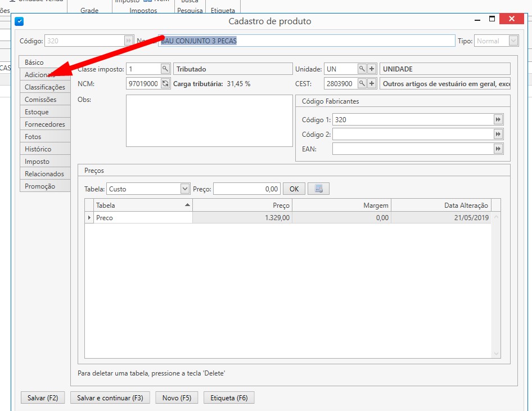The image size is (532, 411).
Task: Select the Fornecedores tab
Action: (x=45, y=124)
